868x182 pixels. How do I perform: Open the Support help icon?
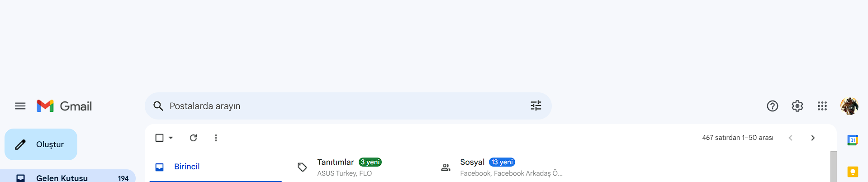[x=772, y=106]
